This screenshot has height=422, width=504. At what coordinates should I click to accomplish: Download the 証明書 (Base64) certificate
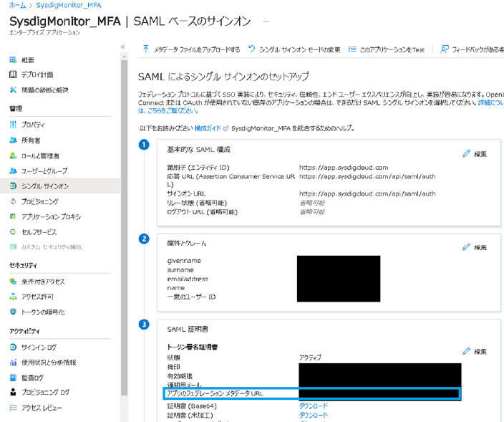[314, 406]
